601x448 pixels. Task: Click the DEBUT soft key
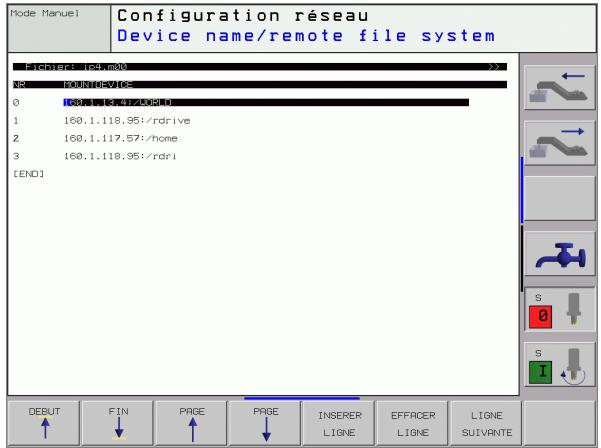(44, 423)
